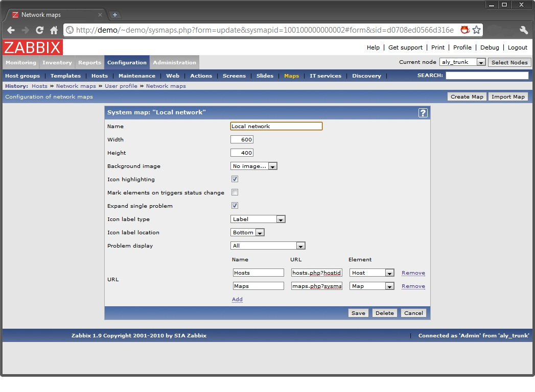The height and width of the screenshot is (392, 535).
Task: Enable Mark elements on triggers status change
Action: (x=235, y=192)
